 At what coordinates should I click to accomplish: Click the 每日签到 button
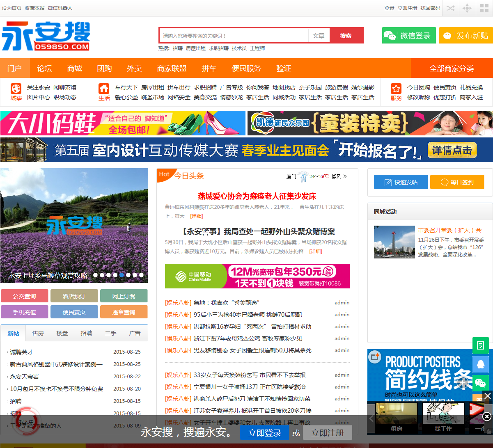pyautogui.click(x=457, y=182)
